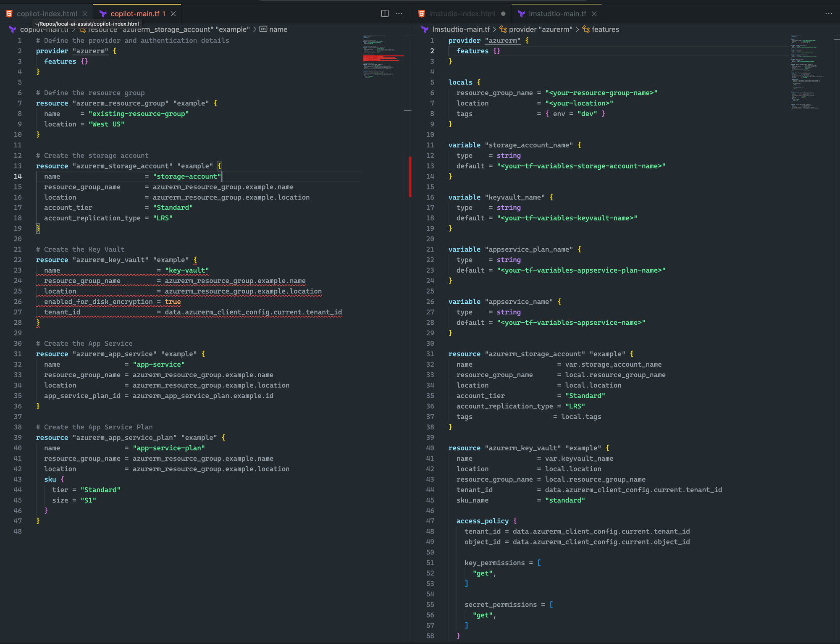This screenshot has width=840, height=644.
Task: Click red error marker in left scrollbar
Action: (x=410, y=176)
